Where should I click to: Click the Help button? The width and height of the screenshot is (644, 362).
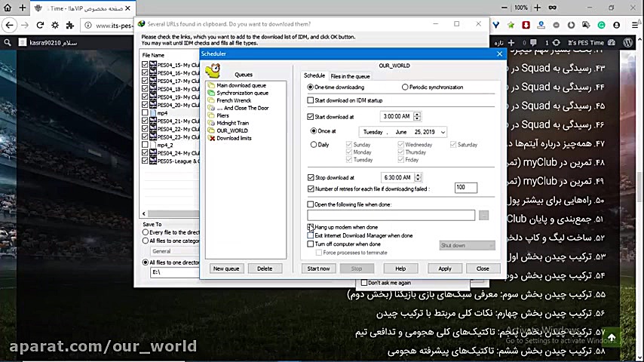coord(400,268)
